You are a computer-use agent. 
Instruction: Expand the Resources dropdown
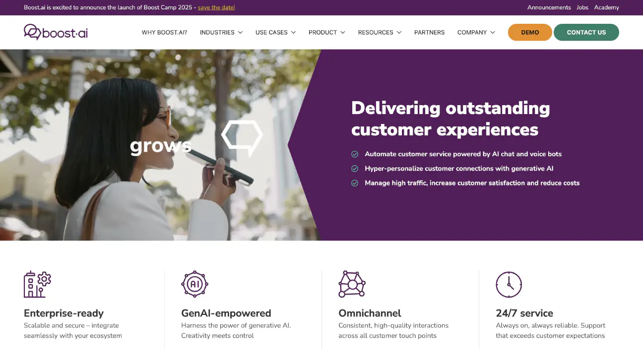tap(380, 32)
